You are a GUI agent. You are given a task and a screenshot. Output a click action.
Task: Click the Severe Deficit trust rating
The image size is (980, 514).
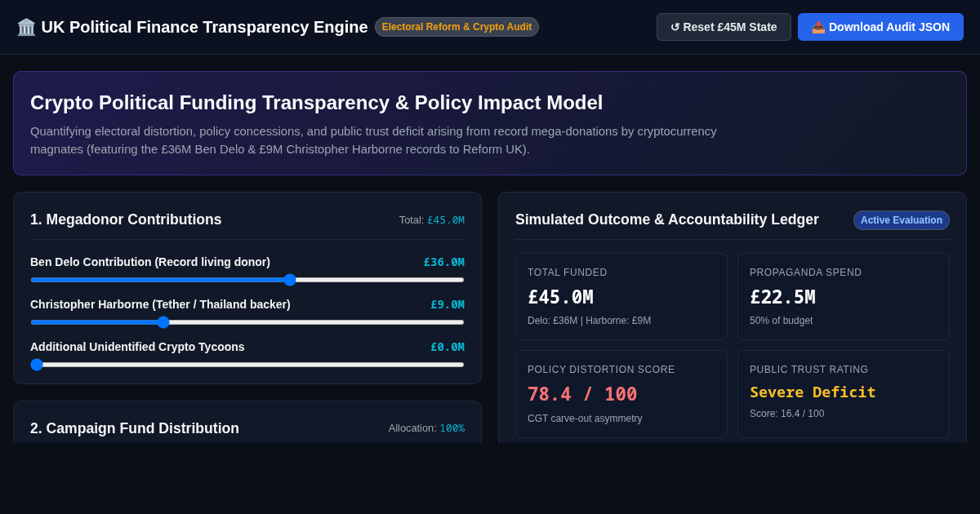tap(813, 392)
